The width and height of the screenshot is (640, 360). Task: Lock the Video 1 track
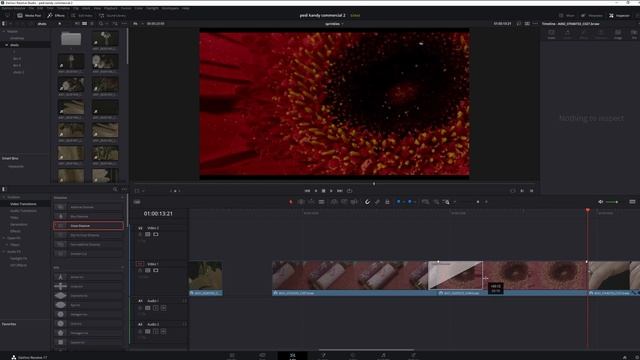(x=140, y=270)
